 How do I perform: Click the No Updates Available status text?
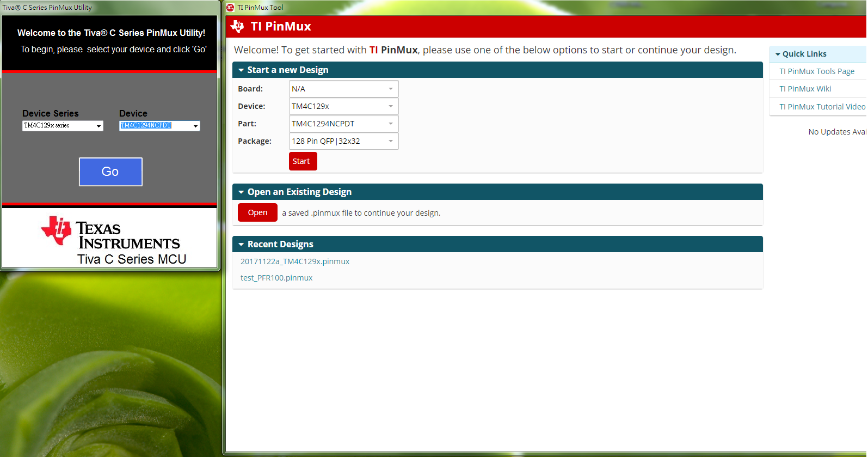tap(837, 132)
